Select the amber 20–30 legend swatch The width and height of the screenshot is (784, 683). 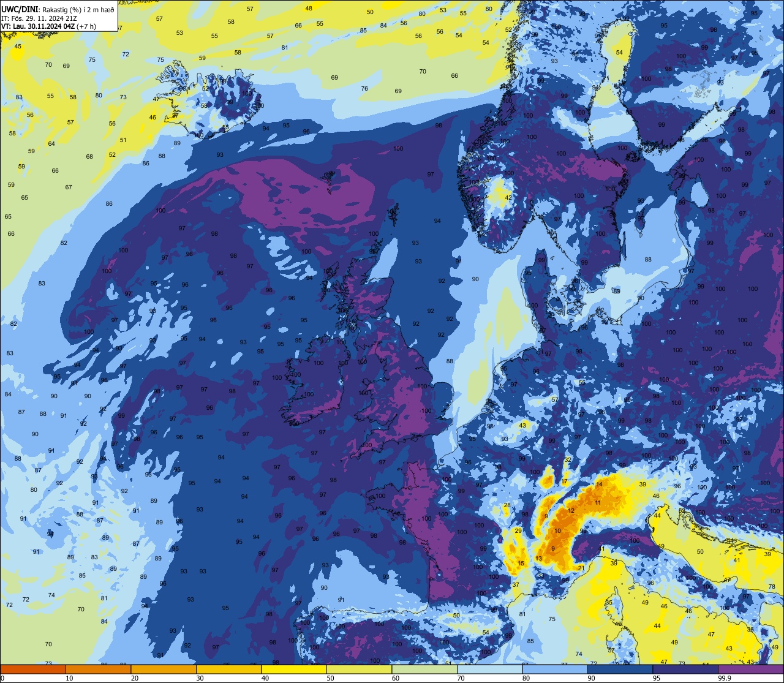tap(164, 670)
